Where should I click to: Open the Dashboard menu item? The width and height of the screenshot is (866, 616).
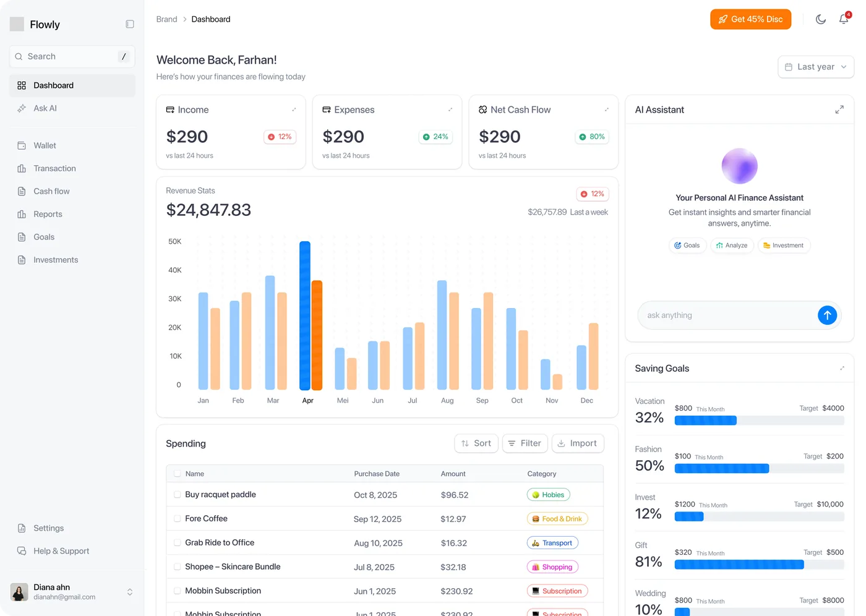tap(72, 85)
